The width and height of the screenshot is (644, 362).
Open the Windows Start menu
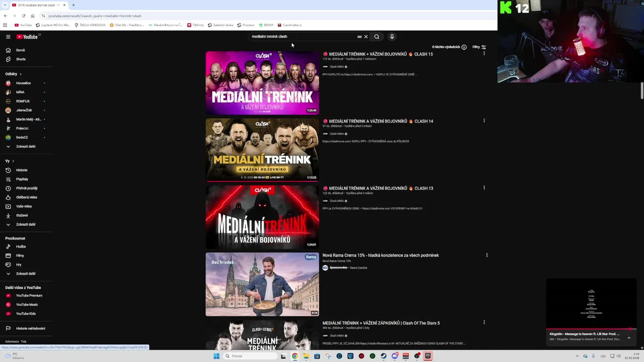point(216,356)
